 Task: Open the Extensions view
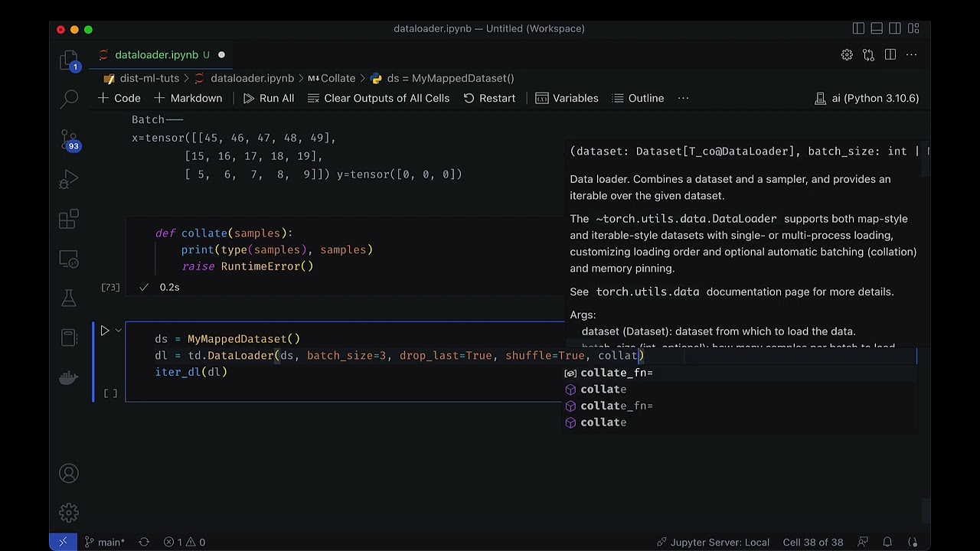(69, 220)
